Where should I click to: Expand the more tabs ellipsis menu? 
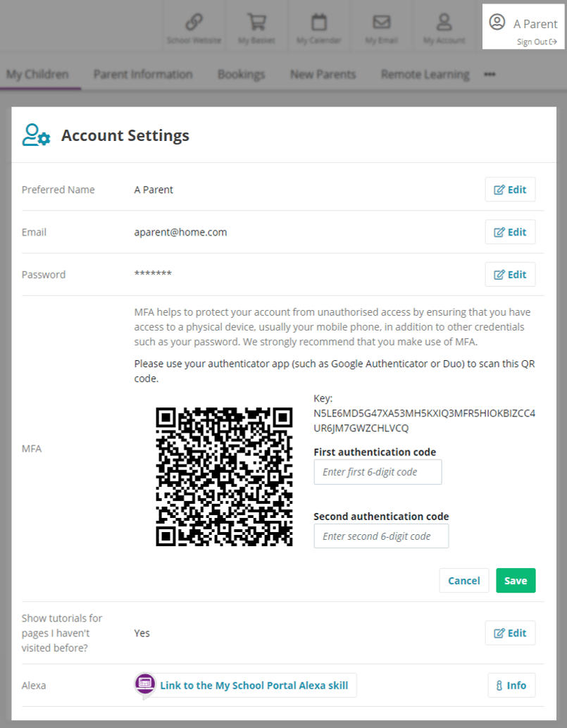pyautogui.click(x=490, y=75)
